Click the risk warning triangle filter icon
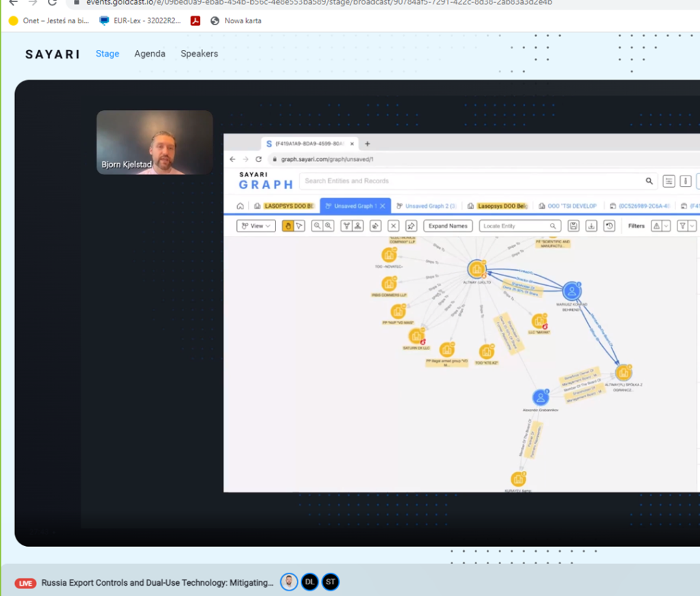 [656, 226]
